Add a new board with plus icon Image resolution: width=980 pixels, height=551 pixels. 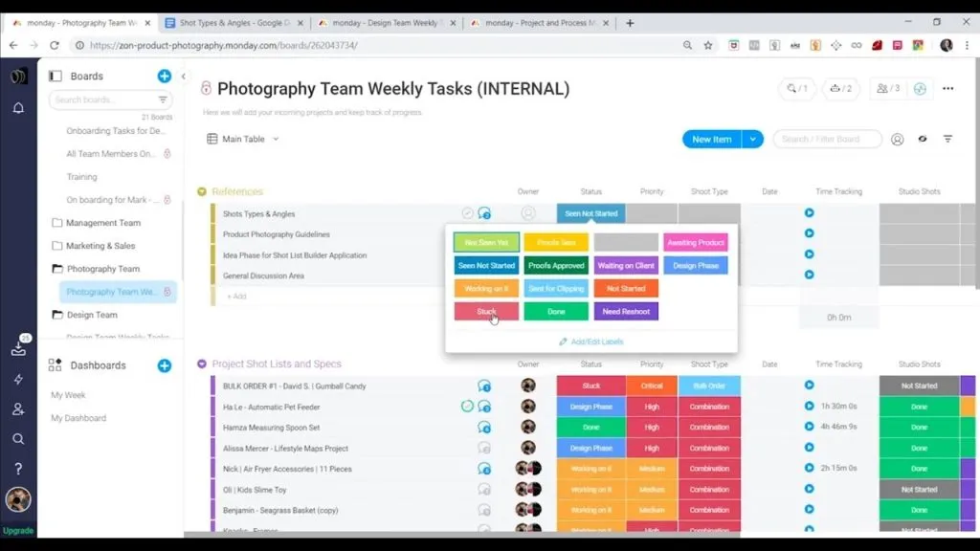(x=165, y=77)
